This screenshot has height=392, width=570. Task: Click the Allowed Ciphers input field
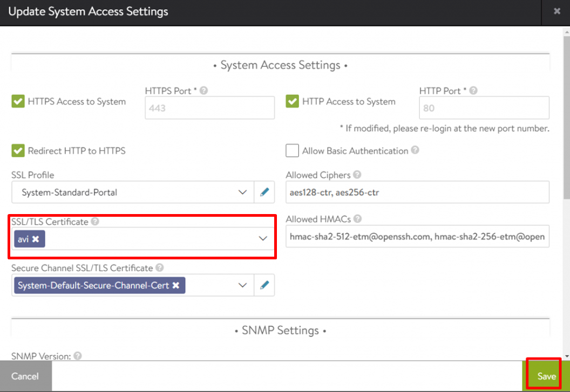pyautogui.click(x=417, y=192)
